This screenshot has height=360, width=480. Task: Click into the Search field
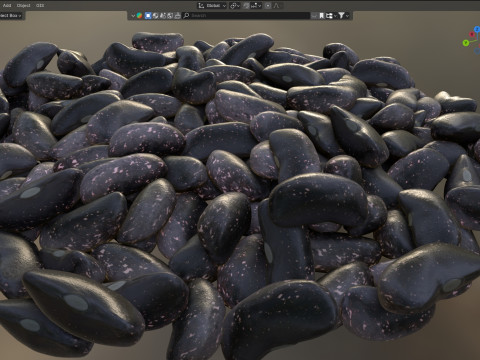click(247, 16)
